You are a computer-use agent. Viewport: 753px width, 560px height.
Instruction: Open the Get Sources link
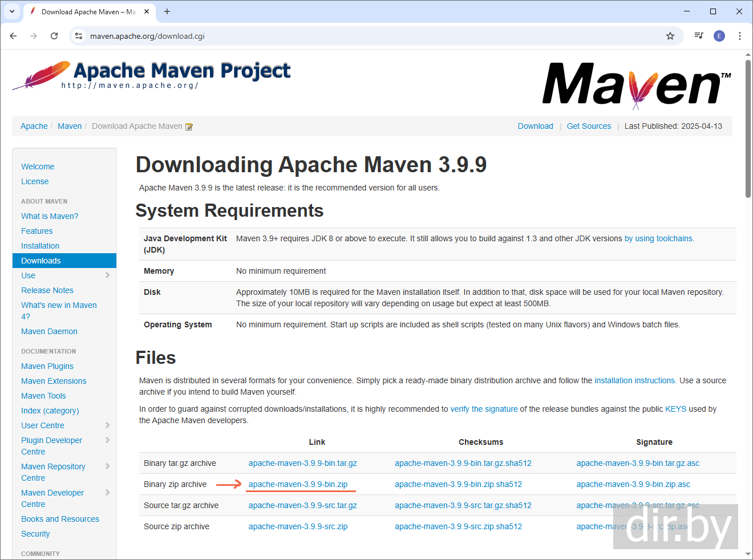pyautogui.click(x=589, y=126)
